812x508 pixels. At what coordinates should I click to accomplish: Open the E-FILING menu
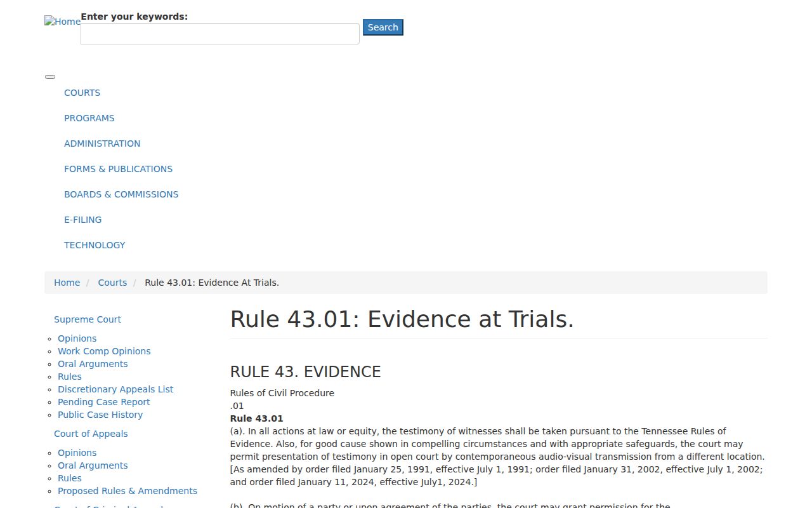point(82,220)
